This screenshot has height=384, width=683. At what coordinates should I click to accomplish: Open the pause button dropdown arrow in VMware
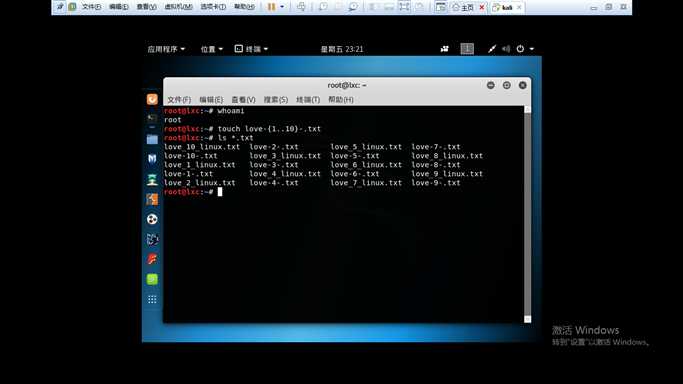[x=282, y=7]
